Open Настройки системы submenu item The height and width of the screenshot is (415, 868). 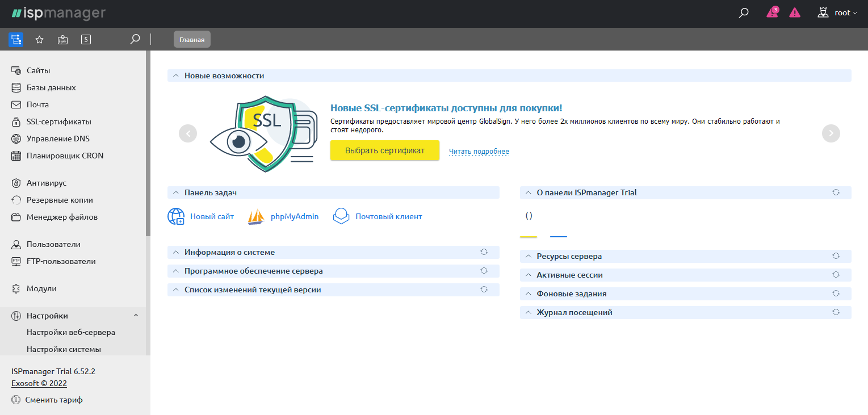coord(64,349)
